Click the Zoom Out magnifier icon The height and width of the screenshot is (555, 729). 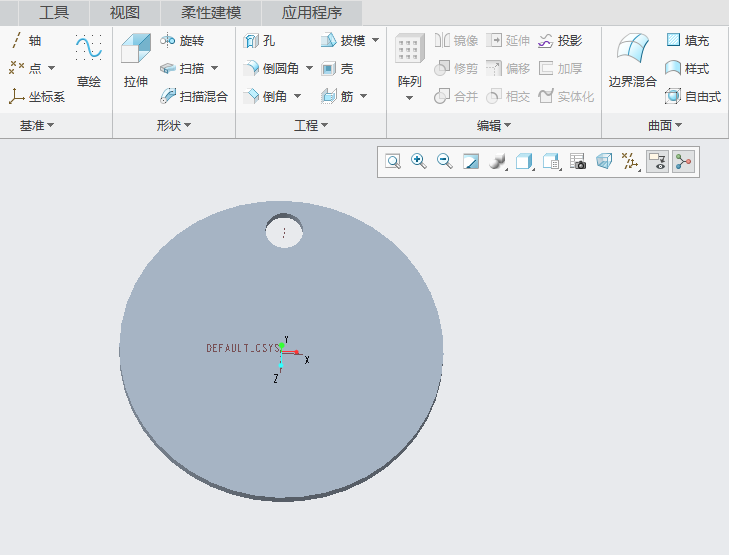click(444, 162)
